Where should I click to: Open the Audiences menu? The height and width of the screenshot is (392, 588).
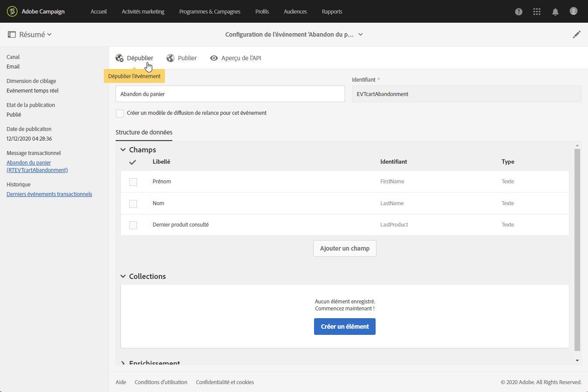(x=295, y=12)
